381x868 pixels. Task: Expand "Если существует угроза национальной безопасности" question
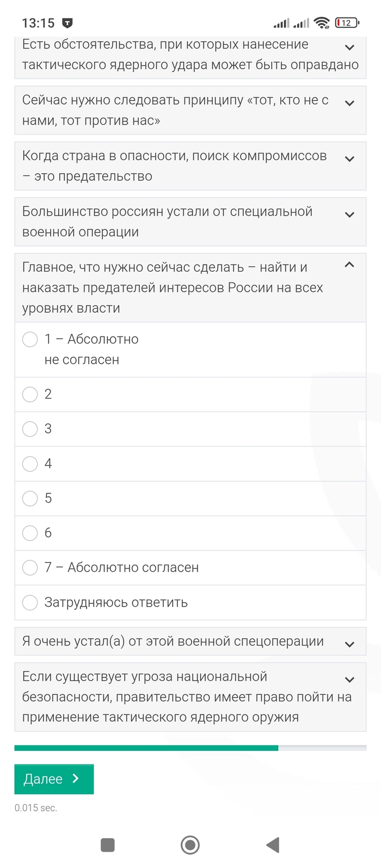(x=349, y=680)
